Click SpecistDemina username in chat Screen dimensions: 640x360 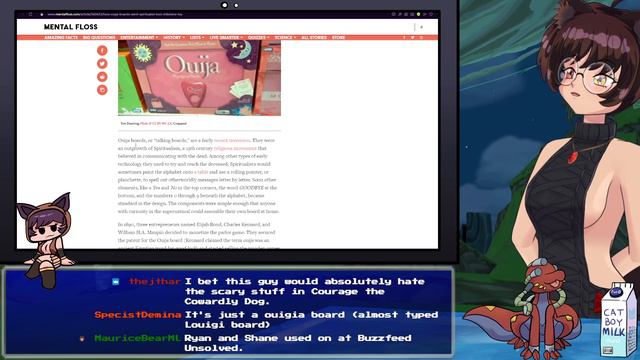pyautogui.click(x=138, y=315)
